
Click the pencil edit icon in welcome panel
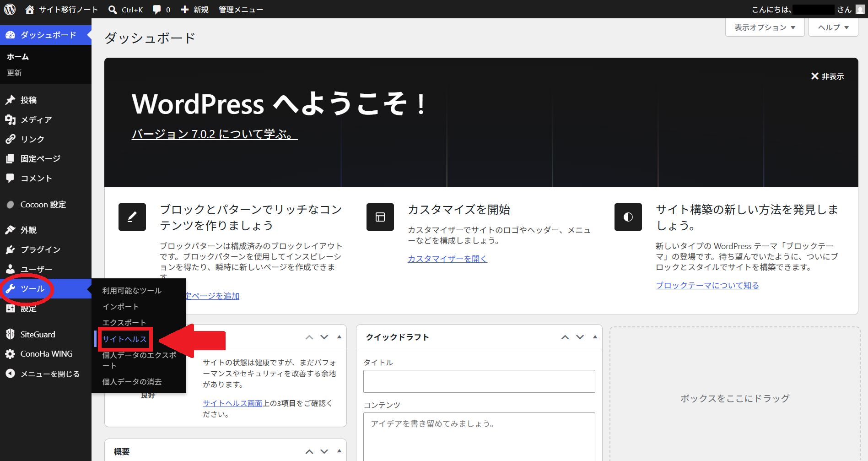[132, 217]
